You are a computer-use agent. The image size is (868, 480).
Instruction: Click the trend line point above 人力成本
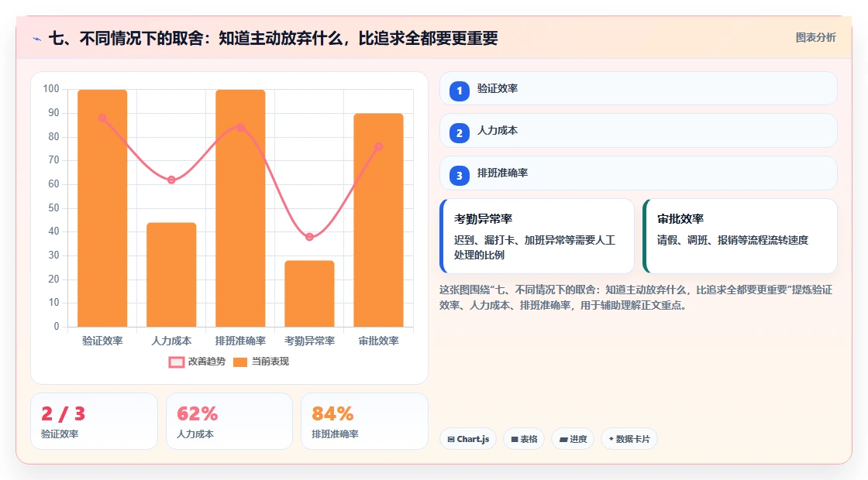coord(171,180)
